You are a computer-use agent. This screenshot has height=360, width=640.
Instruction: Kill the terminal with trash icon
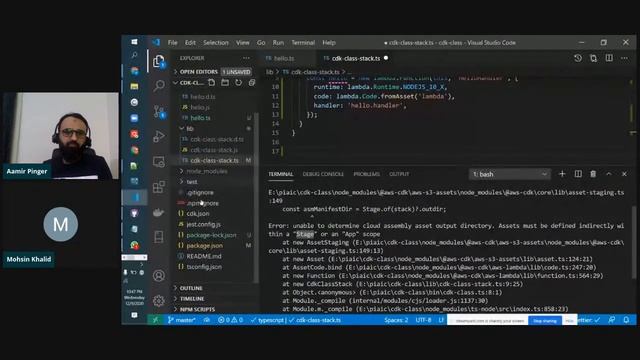[593, 174]
